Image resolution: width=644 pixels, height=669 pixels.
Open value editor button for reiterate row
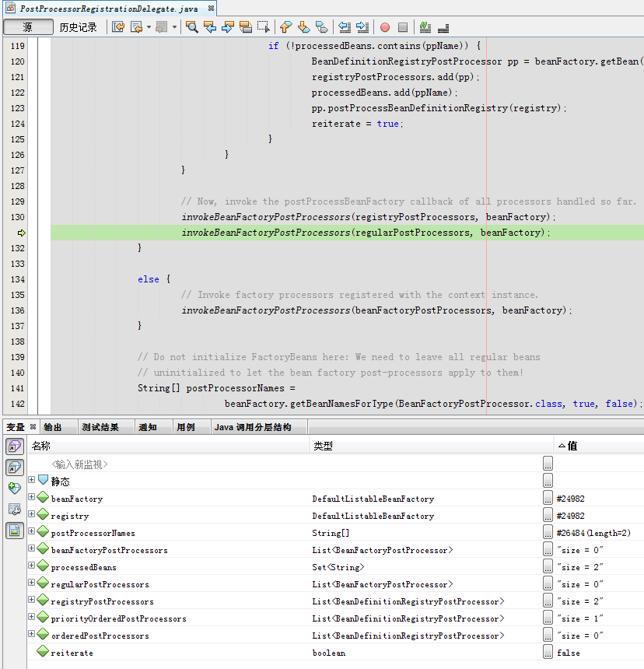click(548, 652)
